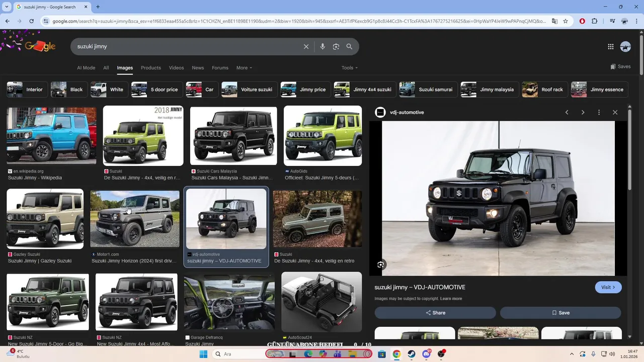644x362 pixels.
Task: Search inside image with Lens icon on preview
Action: pyautogui.click(x=380, y=264)
